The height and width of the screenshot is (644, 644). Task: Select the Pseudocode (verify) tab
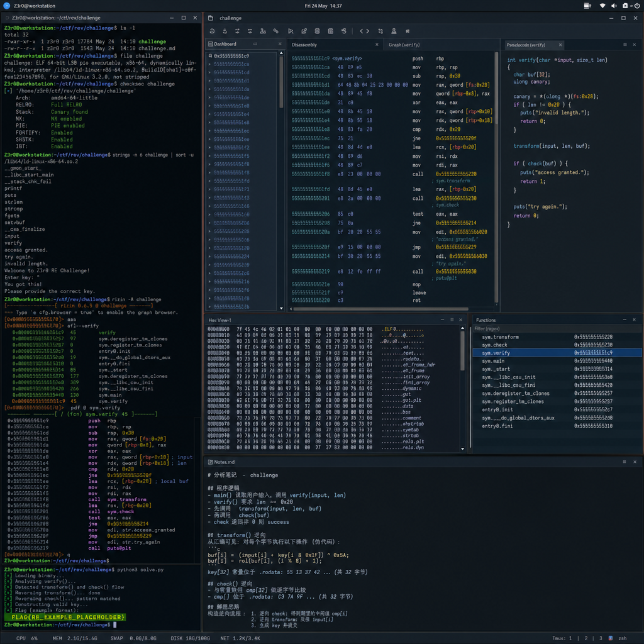[x=526, y=45]
